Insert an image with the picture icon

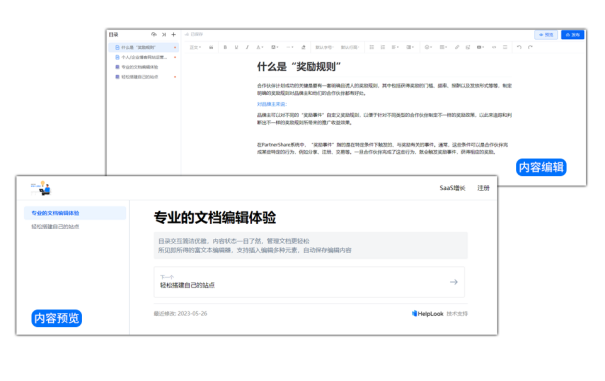pyautogui.click(x=468, y=47)
